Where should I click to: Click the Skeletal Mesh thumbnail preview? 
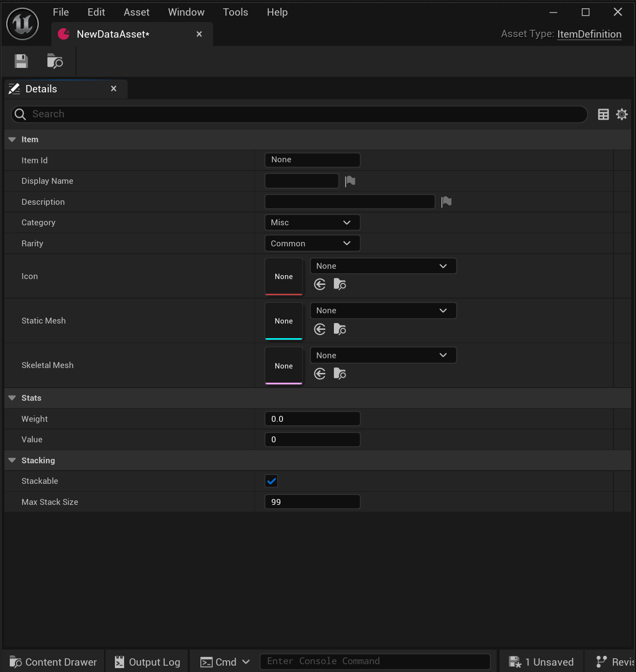point(284,366)
